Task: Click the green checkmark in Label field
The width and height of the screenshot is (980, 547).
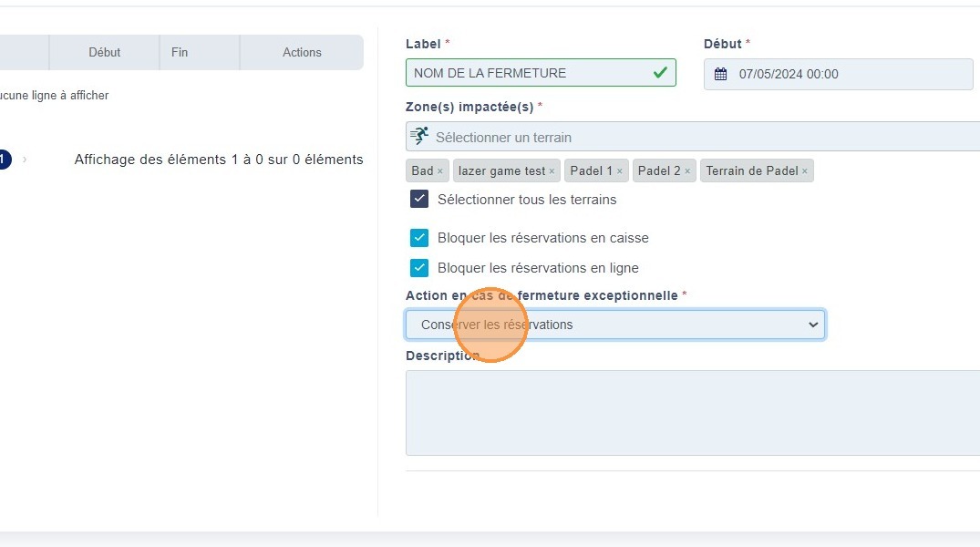Action: (660, 73)
